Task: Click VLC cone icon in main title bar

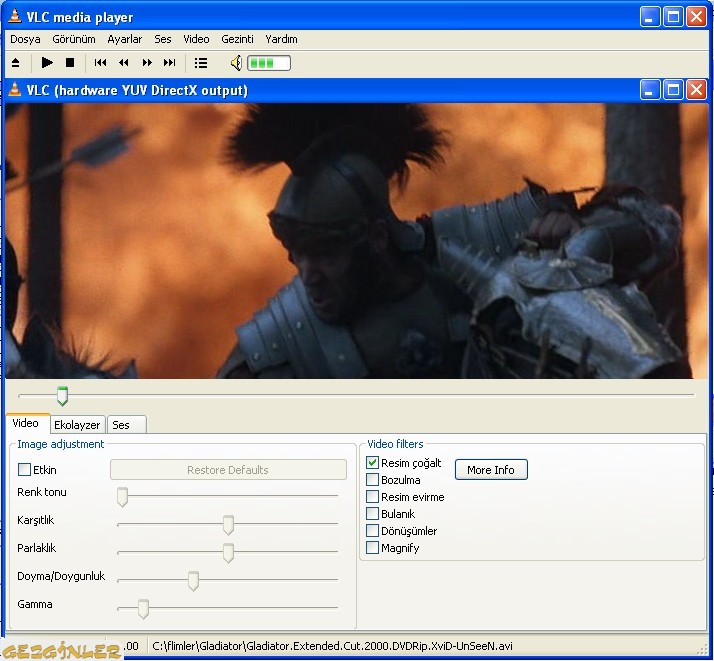Action: [15, 16]
